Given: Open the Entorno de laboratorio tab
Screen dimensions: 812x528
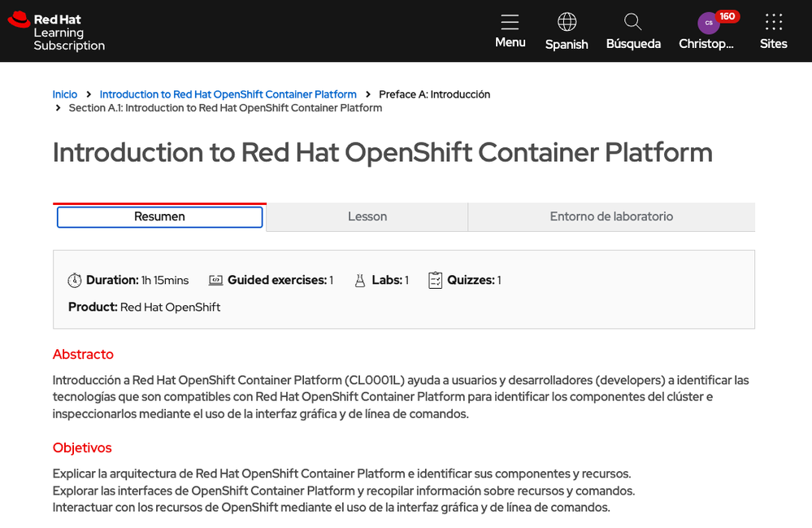Looking at the screenshot, I should pyautogui.click(x=611, y=217).
